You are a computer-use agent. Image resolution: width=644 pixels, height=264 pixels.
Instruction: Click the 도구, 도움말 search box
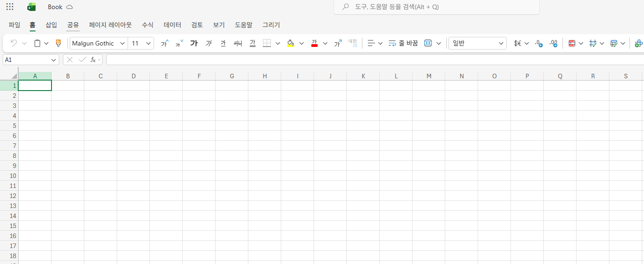437,7
